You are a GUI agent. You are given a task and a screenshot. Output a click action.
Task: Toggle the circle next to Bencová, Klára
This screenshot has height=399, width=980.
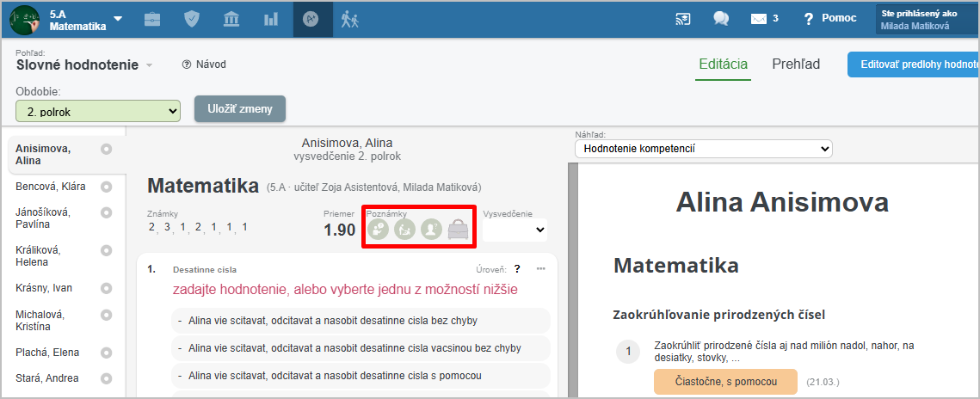107,187
